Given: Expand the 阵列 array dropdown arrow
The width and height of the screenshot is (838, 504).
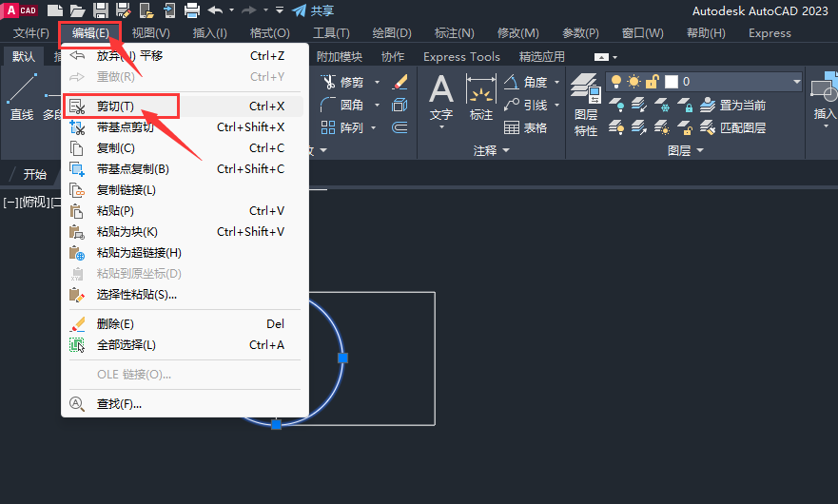Looking at the screenshot, I should point(374,127).
